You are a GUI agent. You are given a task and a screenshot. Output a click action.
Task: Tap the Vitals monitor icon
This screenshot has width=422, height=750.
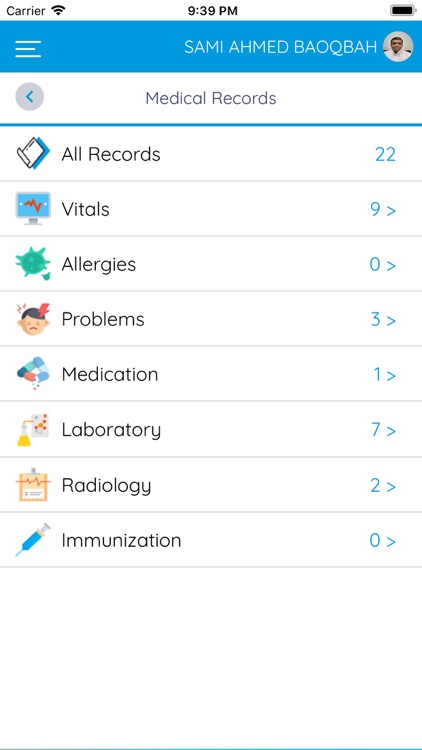pyautogui.click(x=33, y=209)
